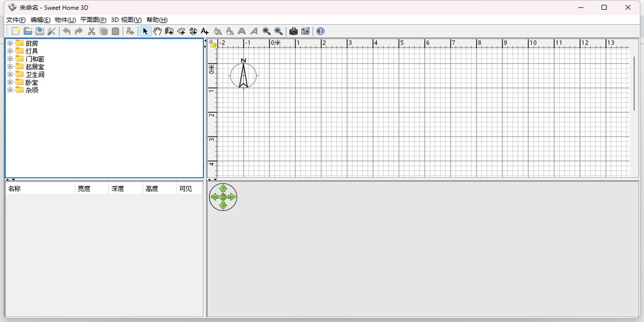
Task: Save the current home
Action: click(39, 31)
